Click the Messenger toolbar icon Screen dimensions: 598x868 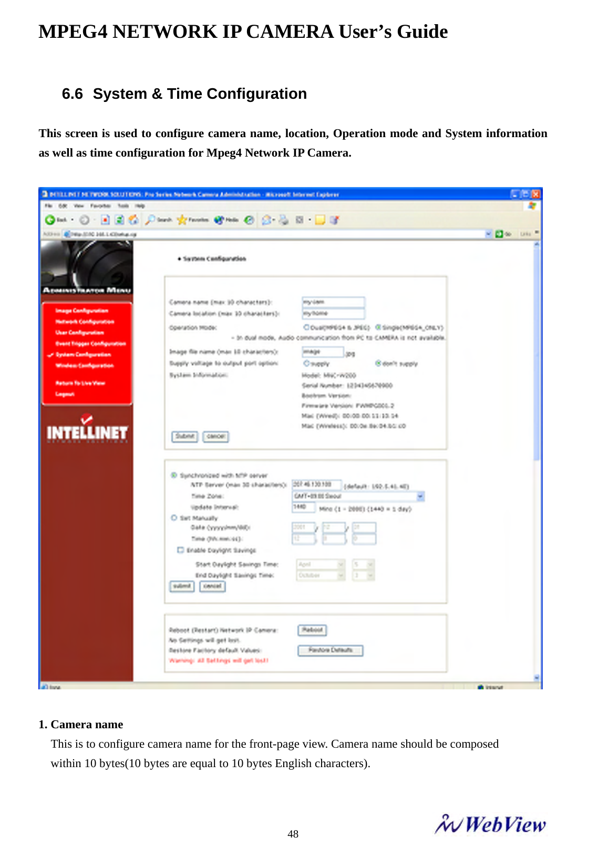pyautogui.click(x=334, y=220)
